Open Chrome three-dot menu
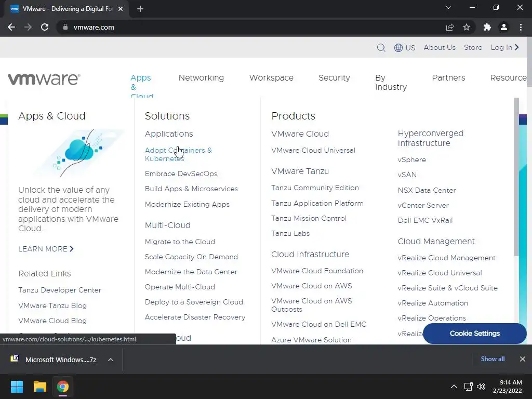 coord(521,27)
